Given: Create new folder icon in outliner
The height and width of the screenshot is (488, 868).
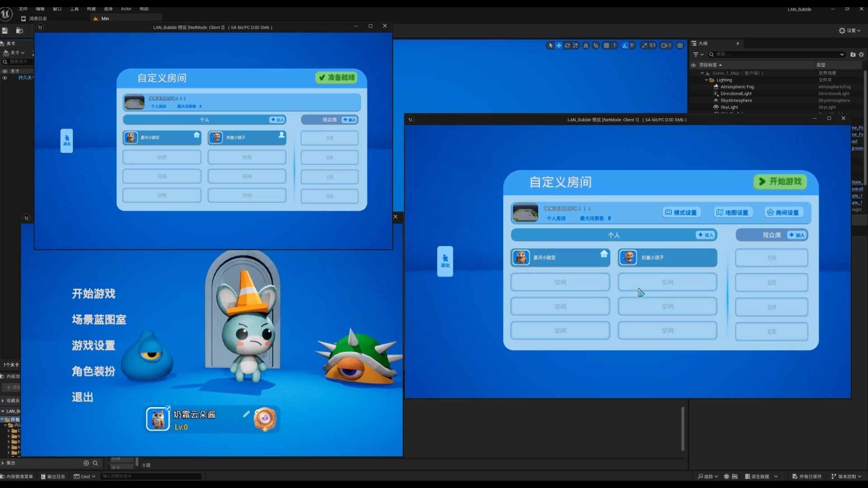Looking at the screenshot, I should pyautogui.click(x=853, y=54).
